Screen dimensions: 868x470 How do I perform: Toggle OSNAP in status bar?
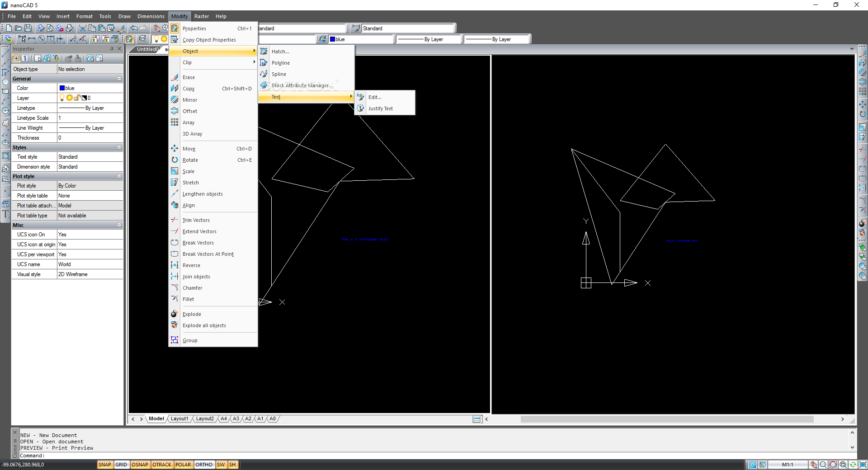coord(140,465)
